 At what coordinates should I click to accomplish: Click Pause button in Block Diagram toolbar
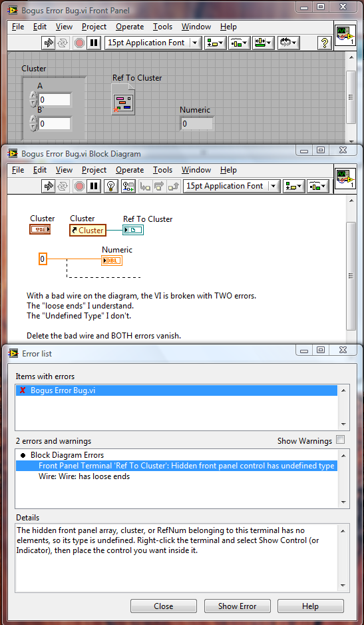tap(94, 186)
